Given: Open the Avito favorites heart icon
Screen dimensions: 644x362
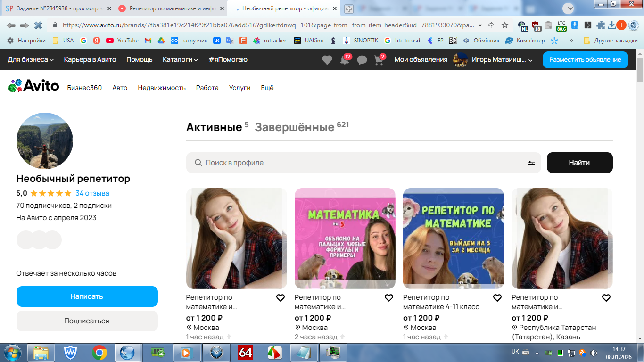Looking at the screenshot, I should (327, 60).
